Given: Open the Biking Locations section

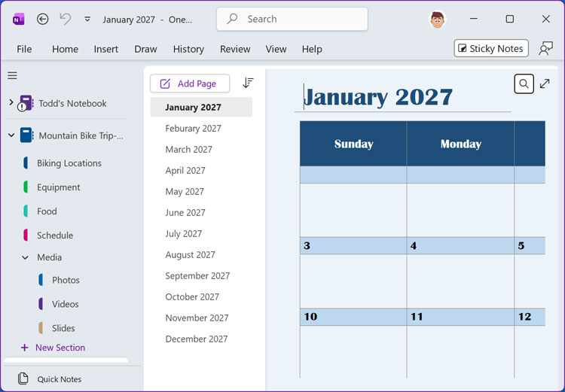Looking at the screenshot, I should (x=69, y=163).
